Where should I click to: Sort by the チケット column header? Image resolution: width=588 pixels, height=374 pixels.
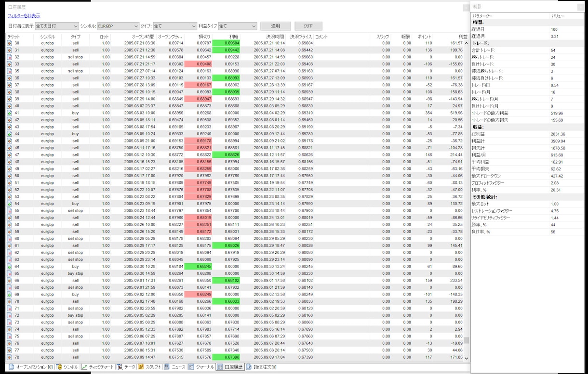(x=20, y=37)
